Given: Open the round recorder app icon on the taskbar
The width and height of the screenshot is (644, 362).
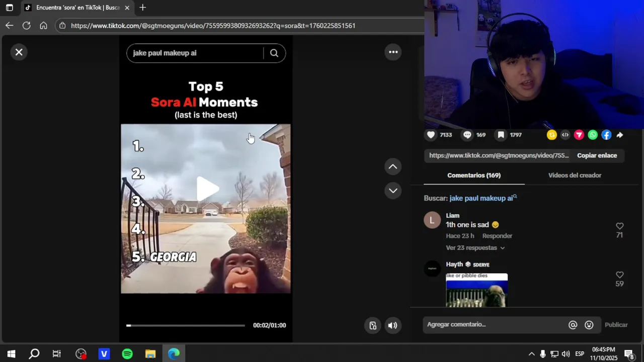Looking at the screenshot, I should [x=81, y=354].
